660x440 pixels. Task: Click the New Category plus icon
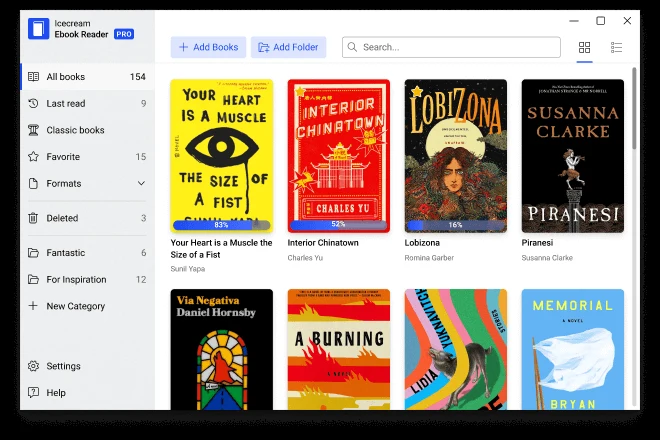[33, 306]
